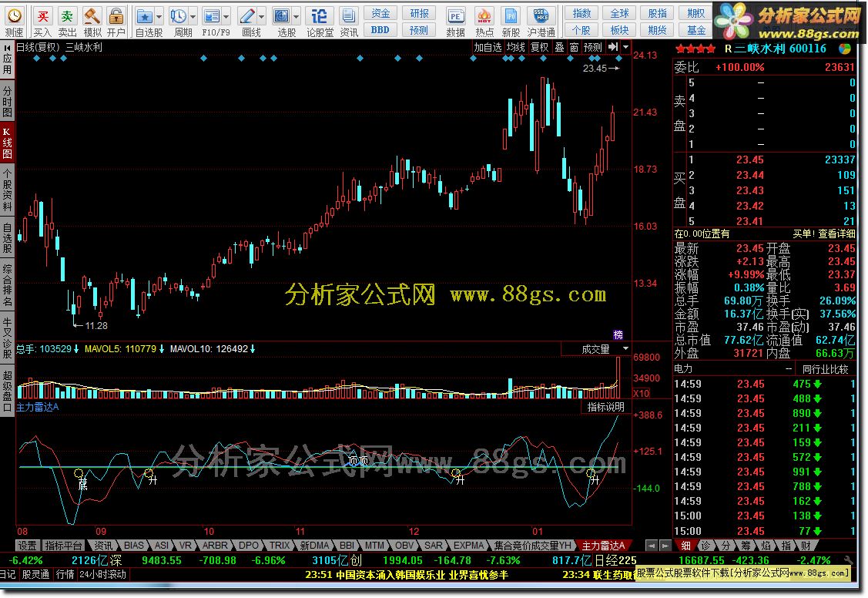Open the 个股资料 sidebar tab

coord(7,191)
